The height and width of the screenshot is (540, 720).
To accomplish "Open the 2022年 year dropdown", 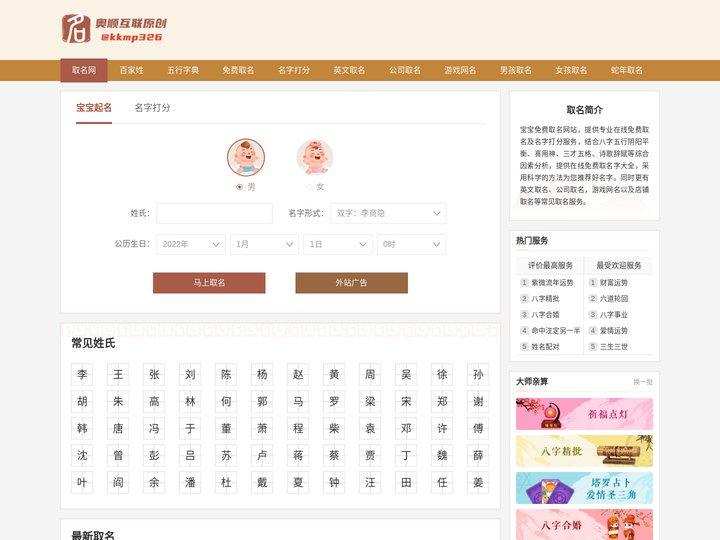I will pos(191,244).
